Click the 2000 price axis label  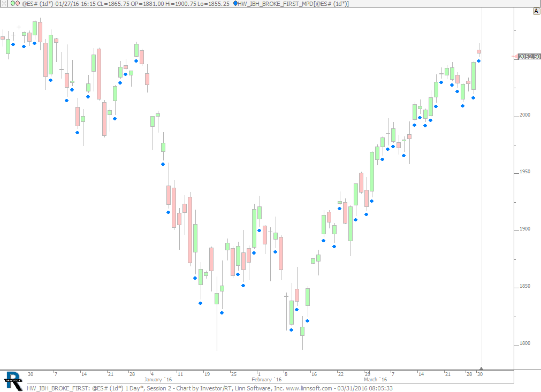coord(525,115)
